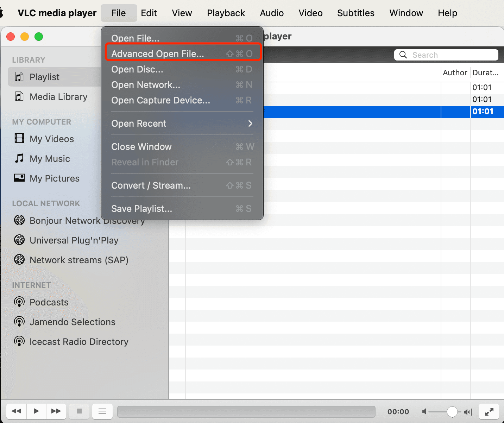Click the My Videos film icon
Viewport: 504px width, 423px height.
pyautogui.click(x=19, y=138)
